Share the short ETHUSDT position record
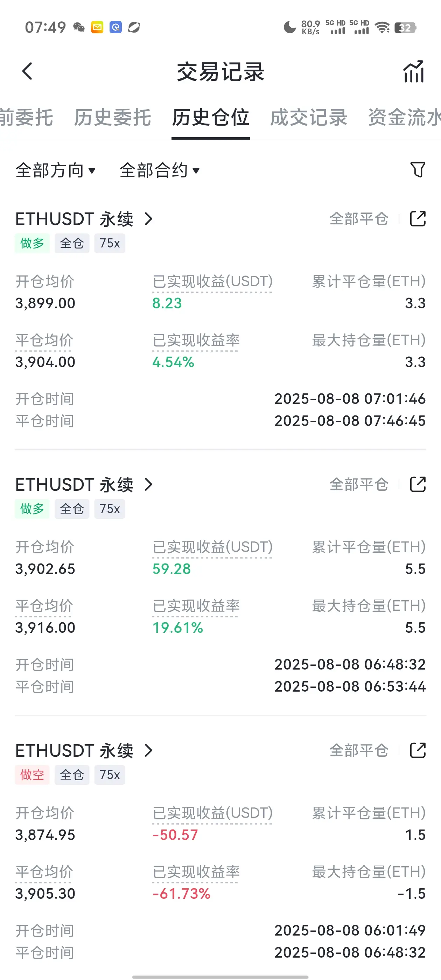The image size is (441, 980). point(418,750)
